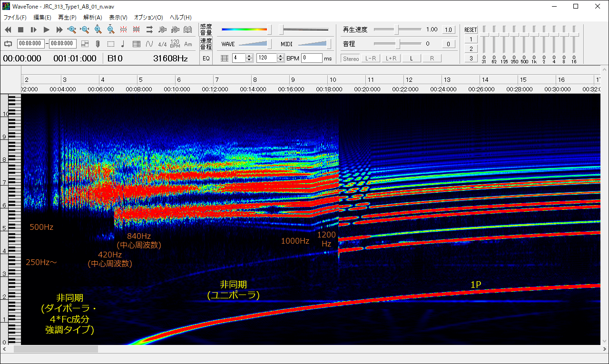Click the rainbow sensitivity color slider
The image size is (609, 364).
click(246, 30)
